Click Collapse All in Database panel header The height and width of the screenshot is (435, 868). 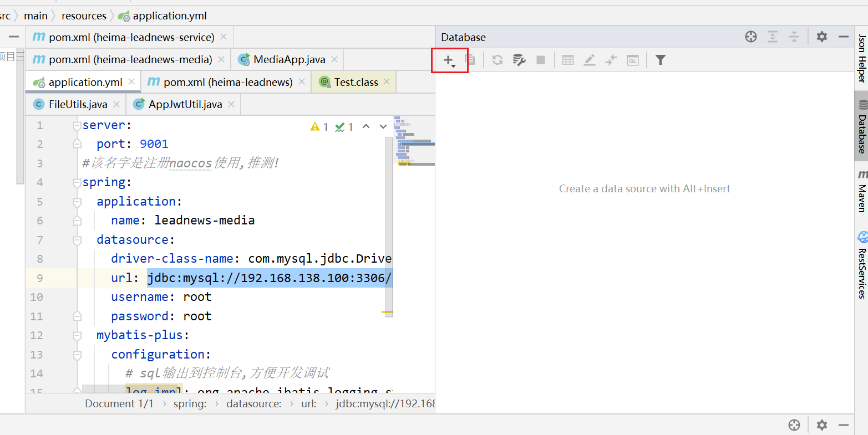click(794, 37)
